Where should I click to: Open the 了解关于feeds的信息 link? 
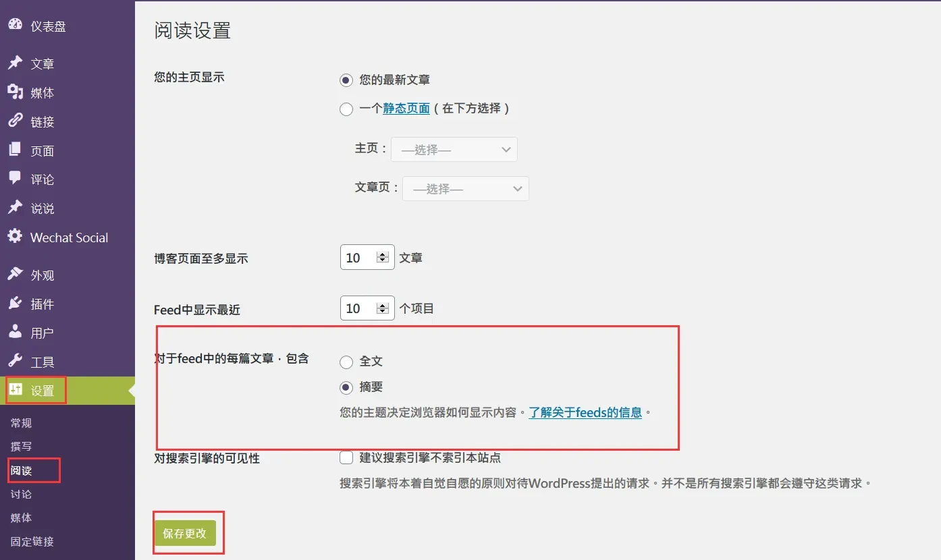point(585,412)
